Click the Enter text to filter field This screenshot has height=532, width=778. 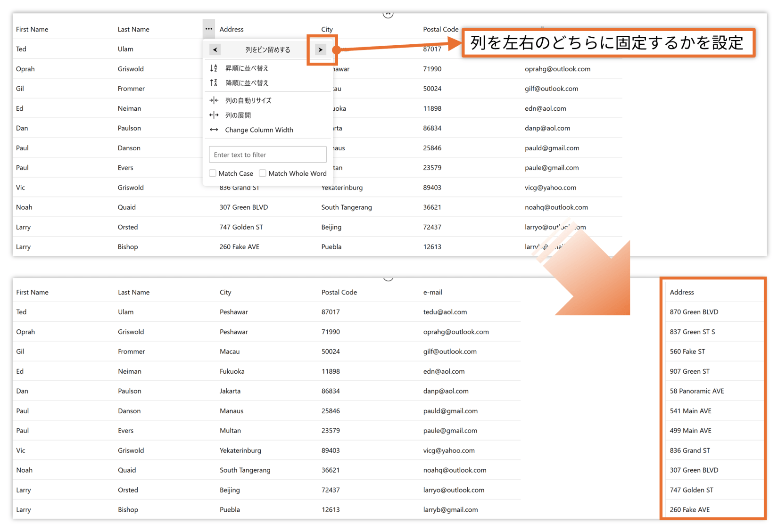268,155
